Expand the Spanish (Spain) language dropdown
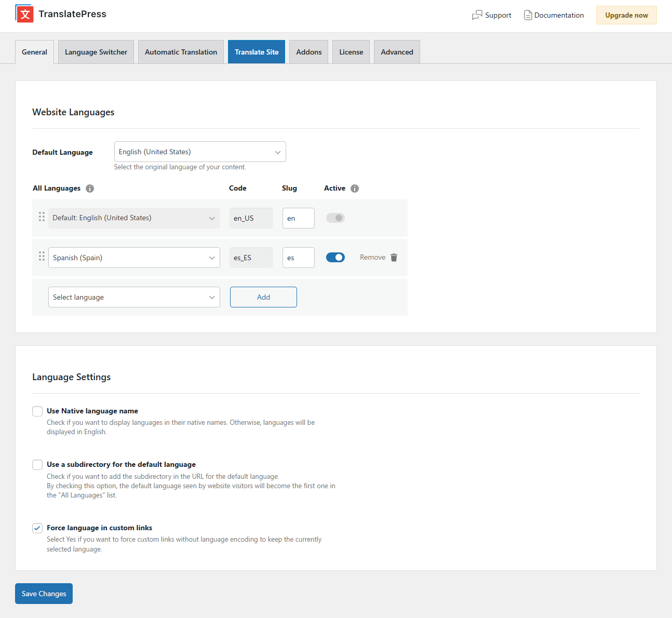672x618 pixels. click(134, 258)
